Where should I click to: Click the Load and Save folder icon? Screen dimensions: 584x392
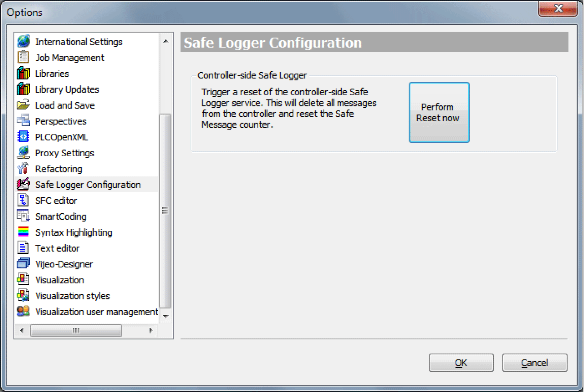click(x=23, y=105)
